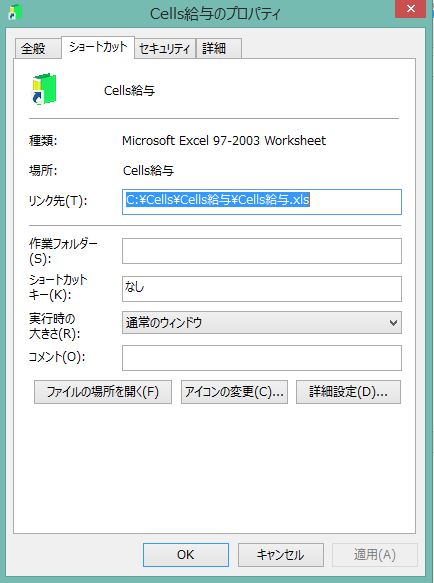Click the ファイルの場所を開く button
The width and height of the screenshot is (434, 583).
[103, 392]
